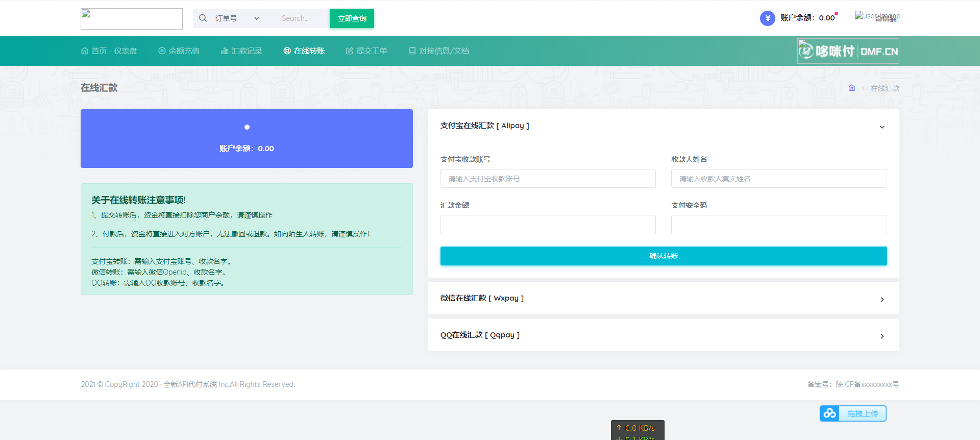Click the 立即查询 button

coord(352,18)
